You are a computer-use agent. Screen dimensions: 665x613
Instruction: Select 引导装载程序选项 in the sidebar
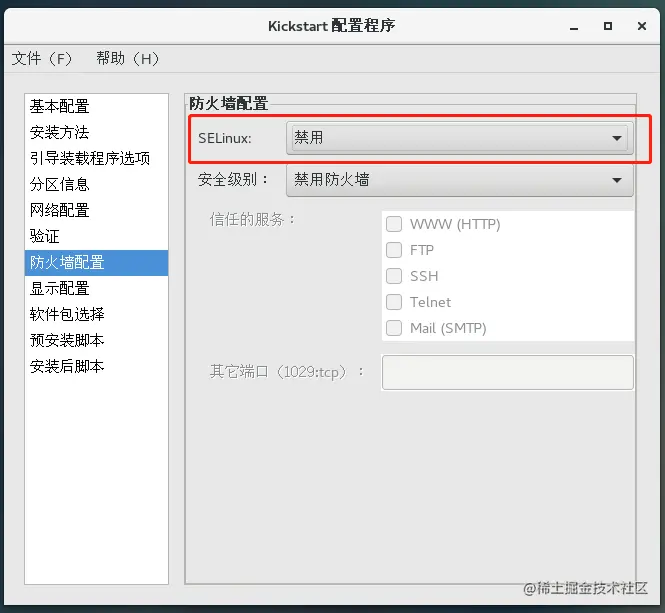pos(96,158)
